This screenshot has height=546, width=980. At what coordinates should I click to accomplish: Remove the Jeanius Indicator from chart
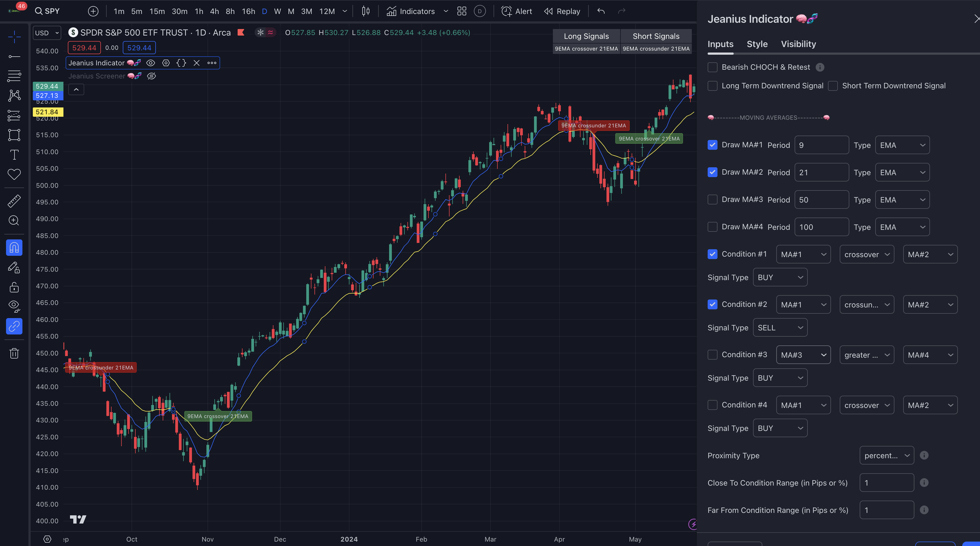pyautogui.click(x=196, y=63)
